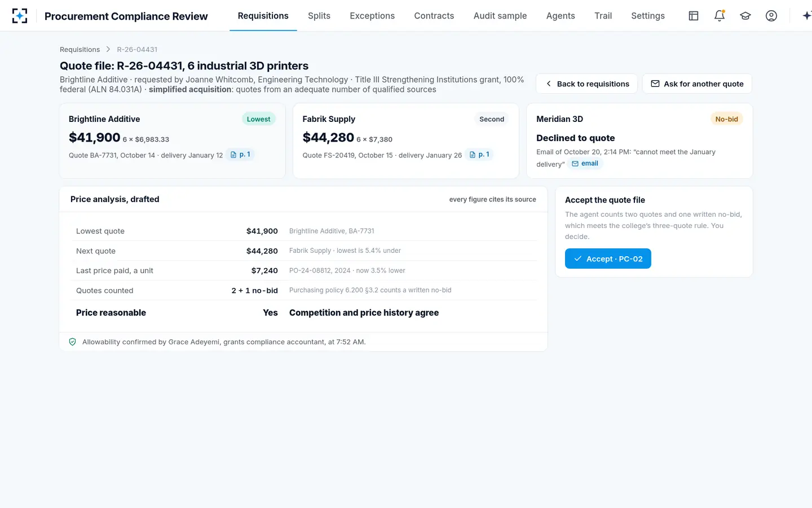Click the sparkle assistant icon
Screen dimensions: 812x508
[x=807, y=16]
